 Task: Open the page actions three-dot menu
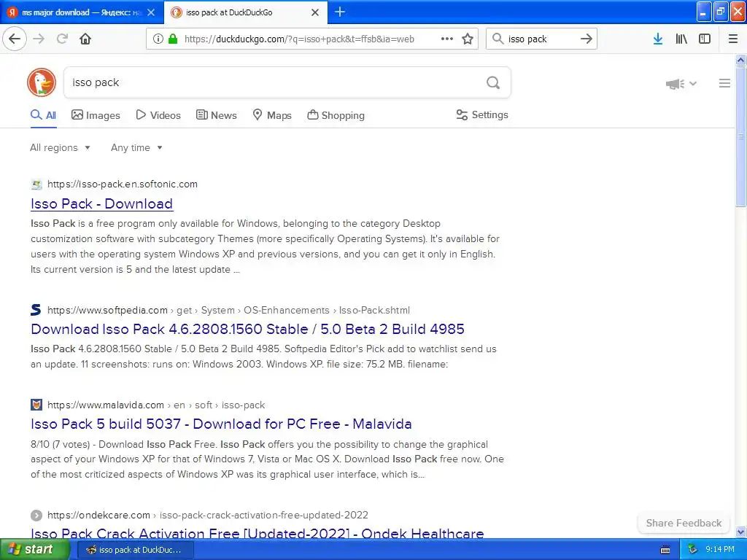447,39
